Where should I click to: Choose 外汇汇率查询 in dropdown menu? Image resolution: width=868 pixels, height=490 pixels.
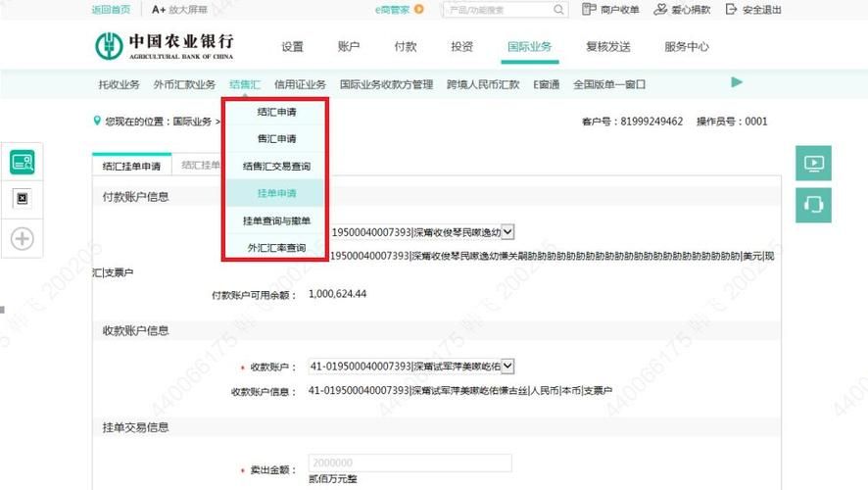(x=275, y=248)
